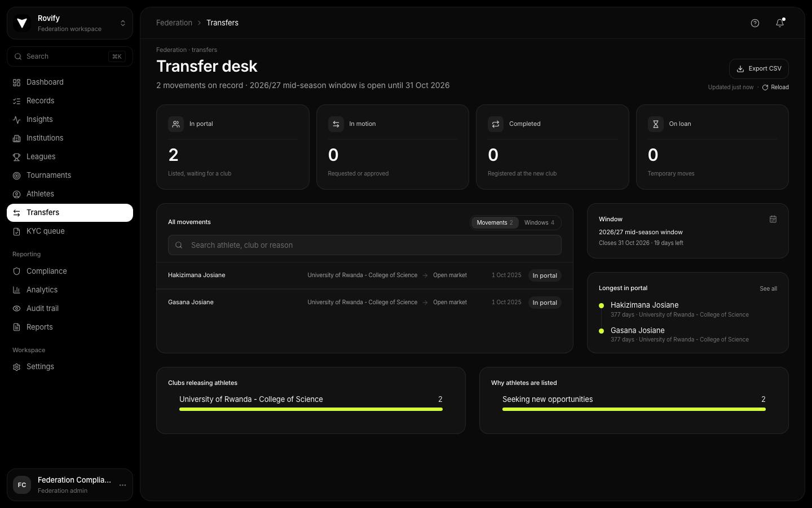Reload the transfer desk data
This screenshot has height=508, width=812.
coord(775,87)
